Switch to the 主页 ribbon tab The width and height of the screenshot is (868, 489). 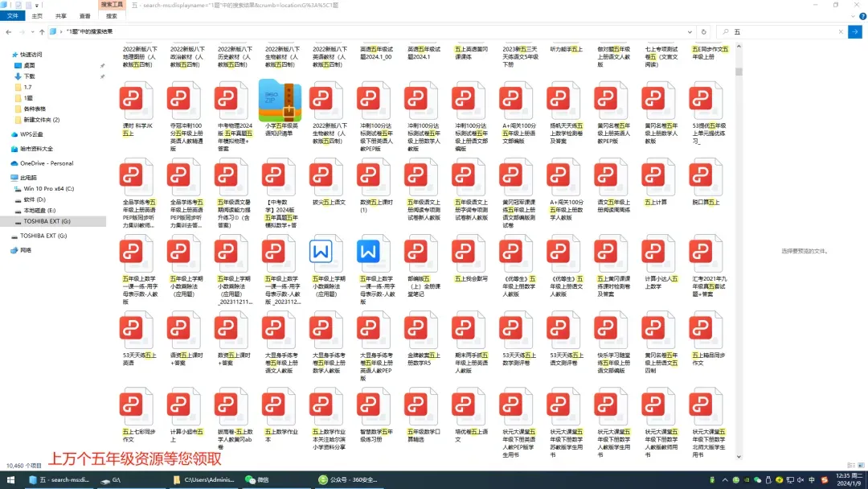coord(37,16)
